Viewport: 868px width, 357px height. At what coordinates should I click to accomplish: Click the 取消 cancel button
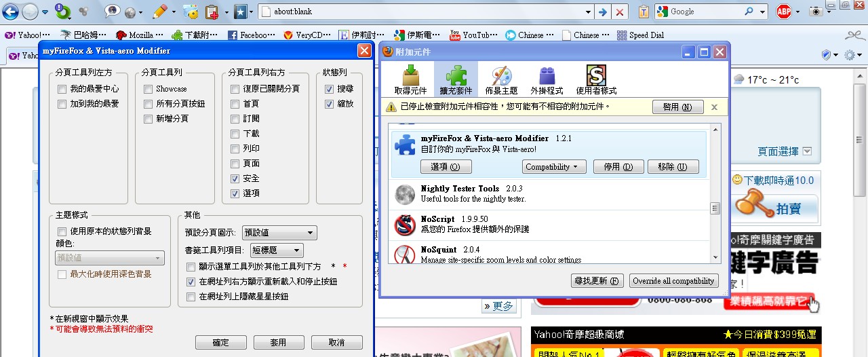tap(337, 343)
